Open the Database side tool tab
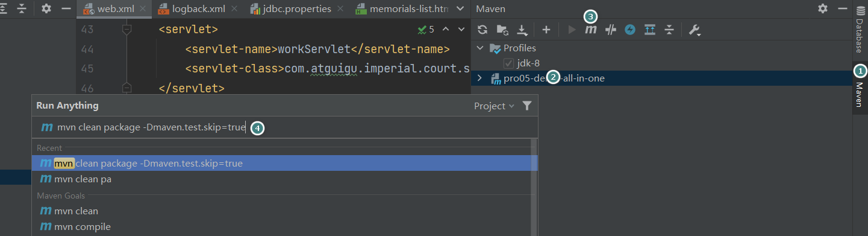The image size is (868, 236). coord(860,29)
